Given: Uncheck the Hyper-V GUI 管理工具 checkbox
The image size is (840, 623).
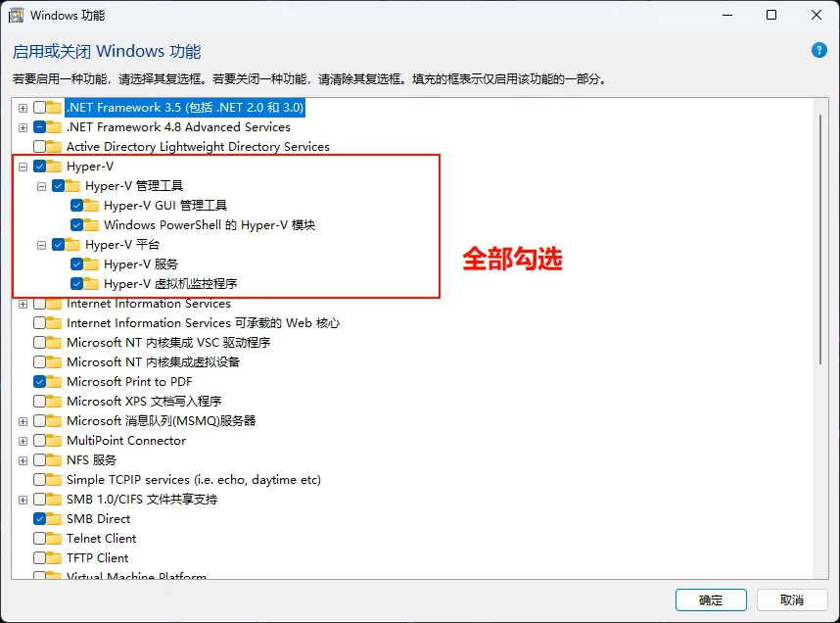Looking at the screenshot, I should point(76,206).
